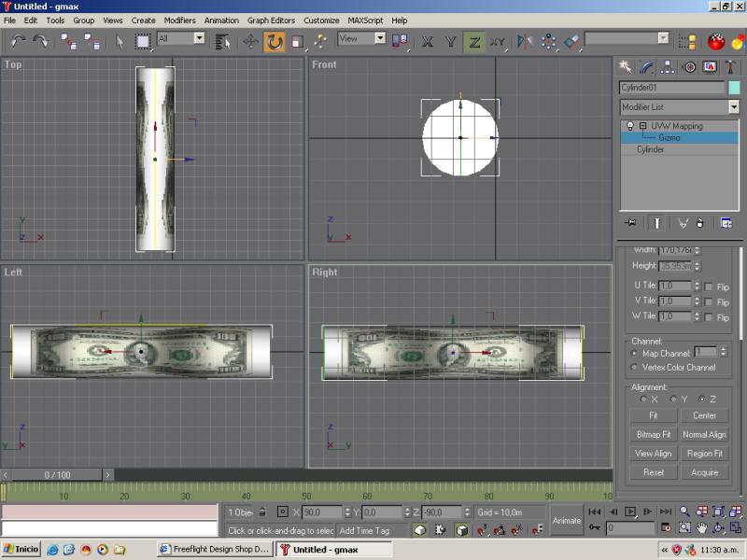Click the Bitmap Fit button

point(654,434)
